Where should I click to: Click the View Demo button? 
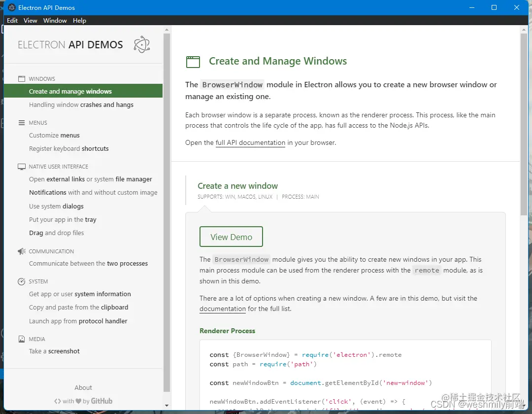(x=231, y=237)
